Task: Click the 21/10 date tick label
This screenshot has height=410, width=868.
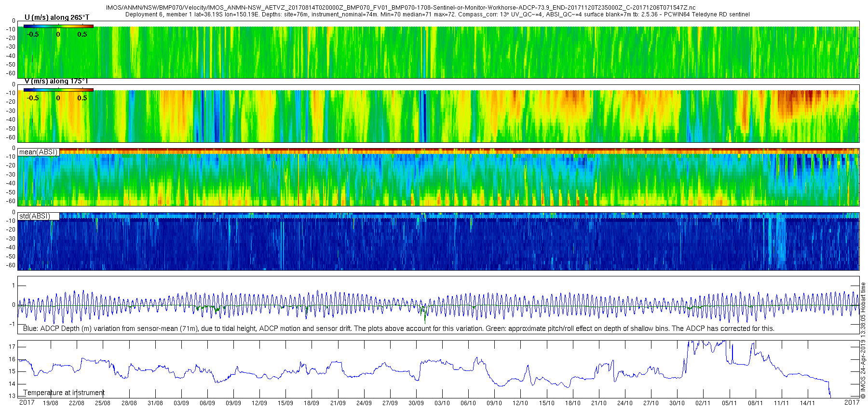Action: click(x=599, y=403)
